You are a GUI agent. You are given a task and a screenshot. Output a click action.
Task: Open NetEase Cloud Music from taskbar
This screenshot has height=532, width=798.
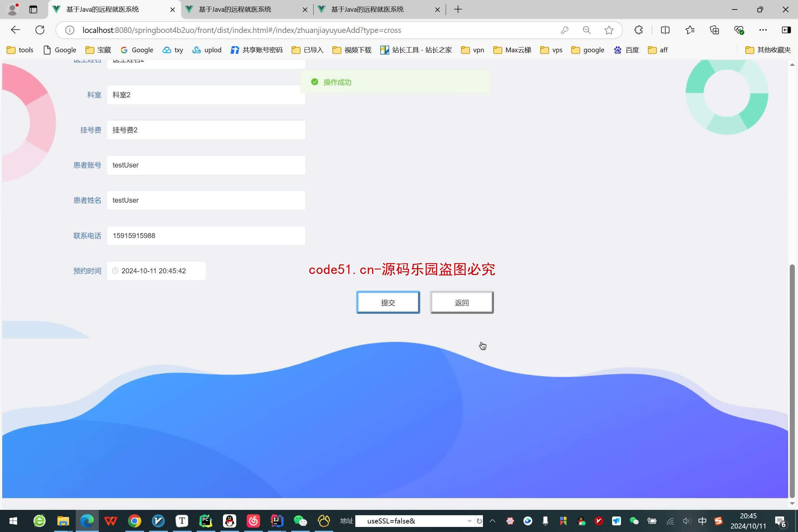[x=253, y=521]
